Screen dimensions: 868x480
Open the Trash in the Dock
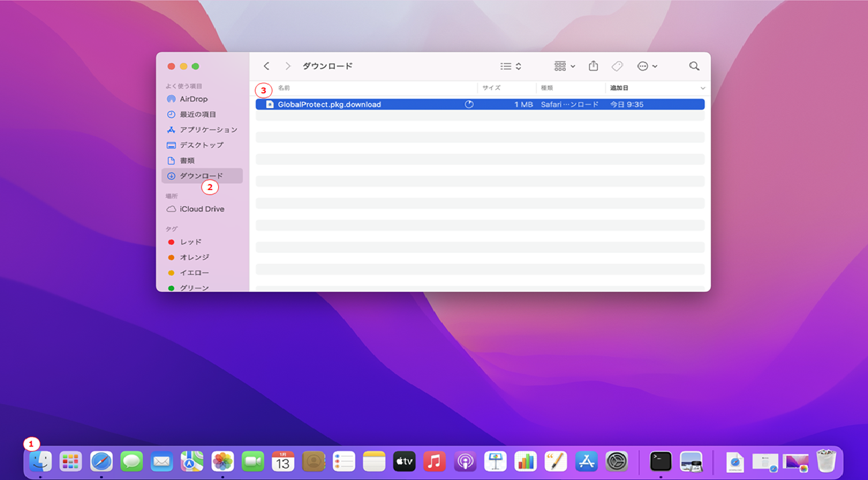tap(826, 461)
